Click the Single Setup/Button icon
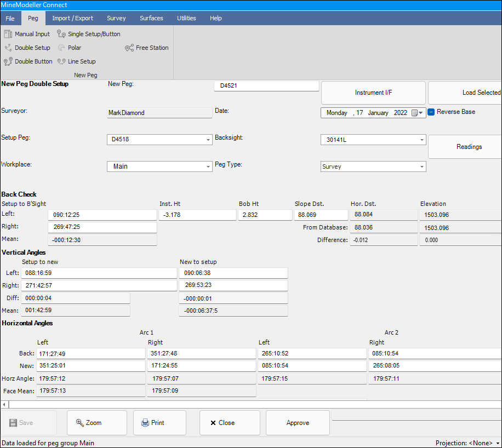 [x=61, y=34]
